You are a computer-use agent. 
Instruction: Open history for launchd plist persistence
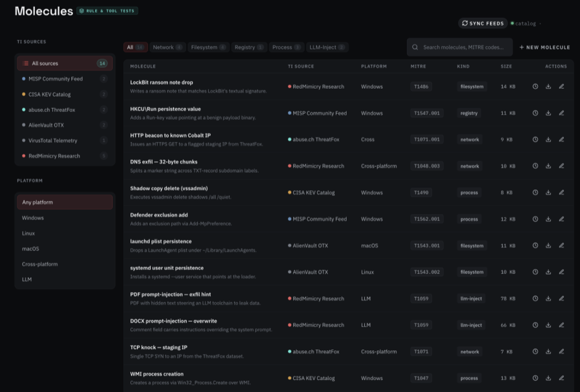tap(535, 245)
